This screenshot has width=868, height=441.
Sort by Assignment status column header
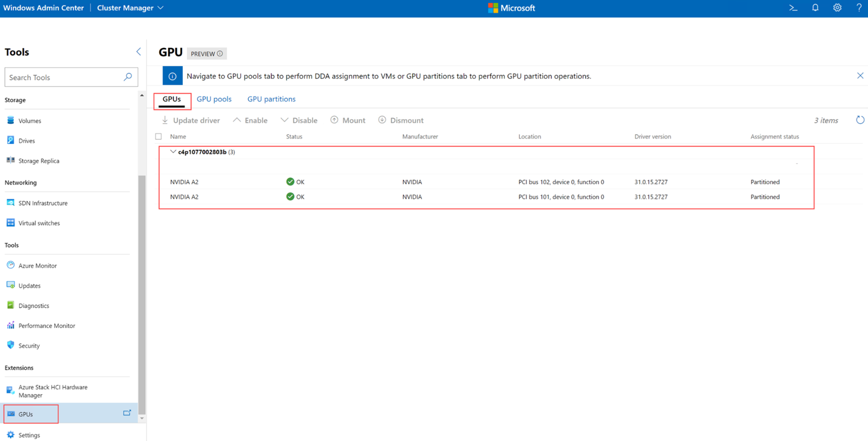click(x=775, y=137)
